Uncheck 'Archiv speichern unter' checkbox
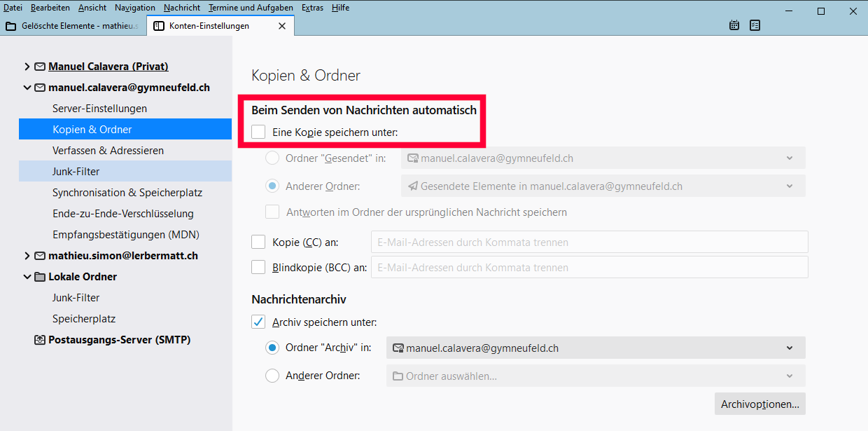Image resolution: width=868 pixels, height=431 pixels. coord(258,322)
